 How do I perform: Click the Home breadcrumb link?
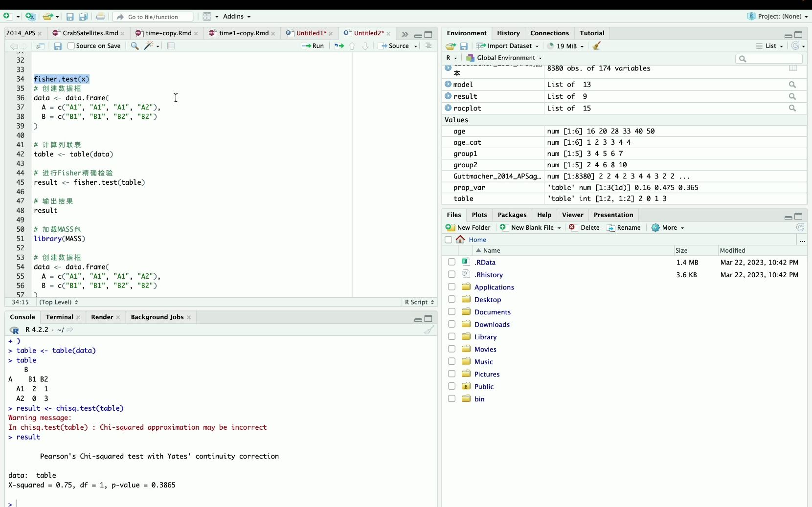pyautogui.click(x=477, y=240)
